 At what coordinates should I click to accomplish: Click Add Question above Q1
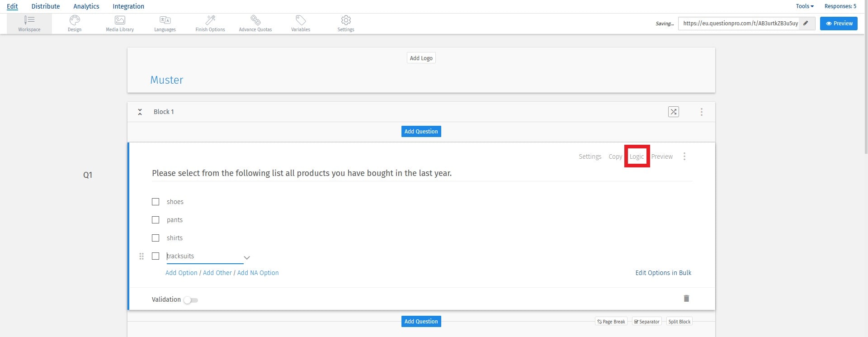point(421,132)
